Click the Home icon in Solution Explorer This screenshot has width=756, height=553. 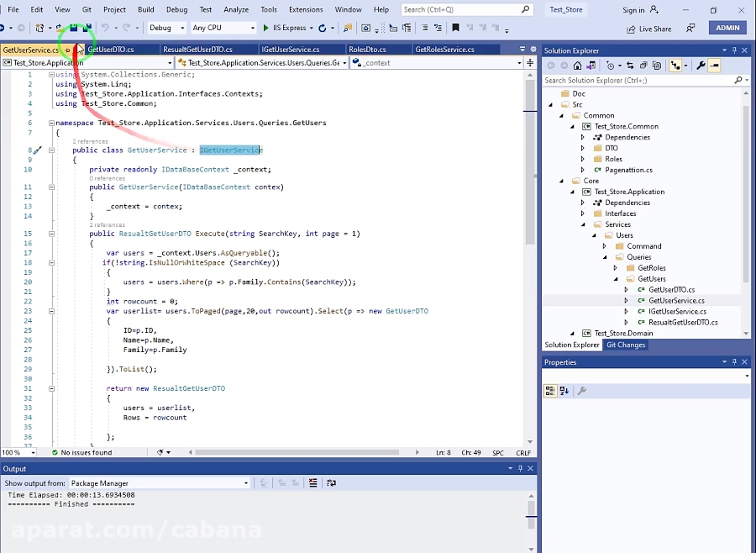[x=577, y=65]
